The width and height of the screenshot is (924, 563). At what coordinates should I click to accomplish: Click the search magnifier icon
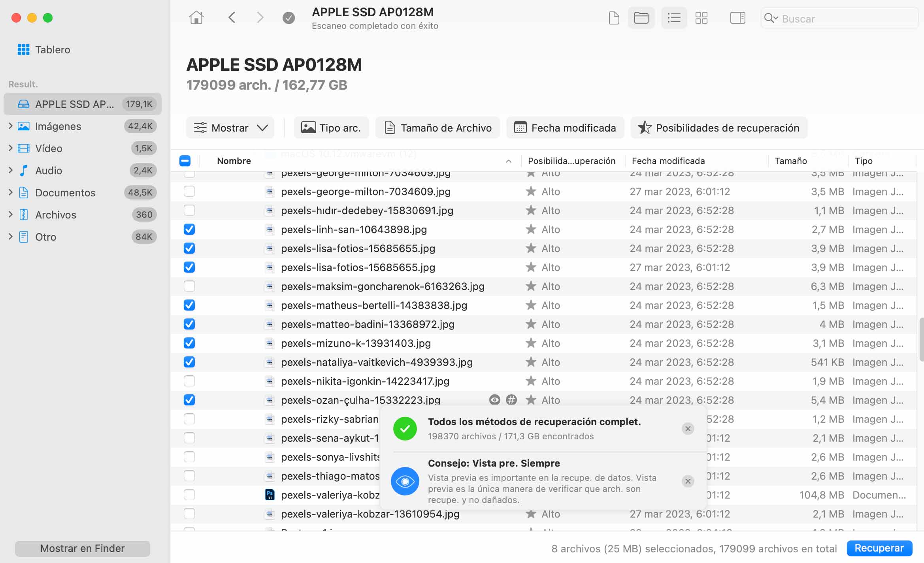point(769,18)
